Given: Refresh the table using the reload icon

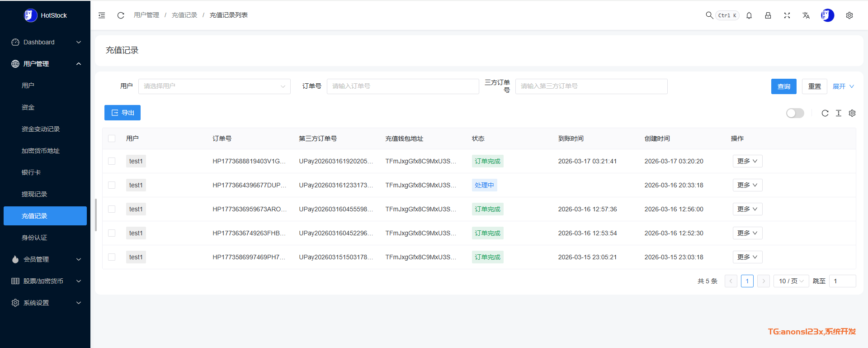Looking at the screenshot, I should [x=825, y=113].
